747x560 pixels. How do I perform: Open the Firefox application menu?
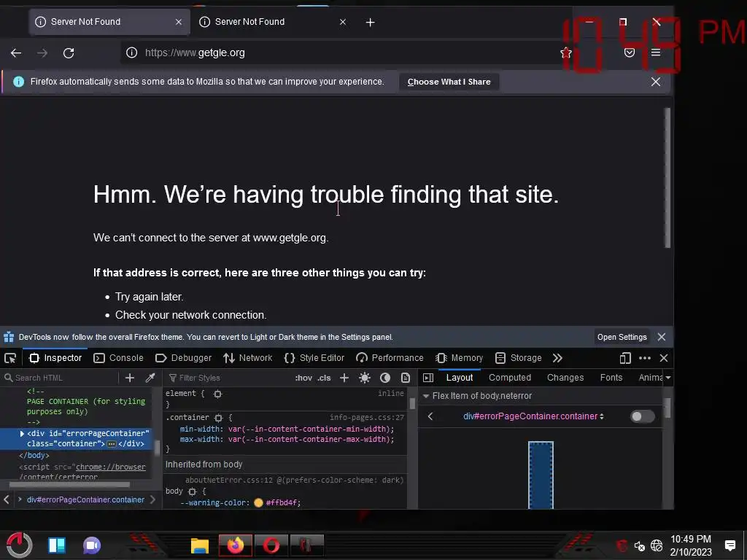tap(656, 52)
